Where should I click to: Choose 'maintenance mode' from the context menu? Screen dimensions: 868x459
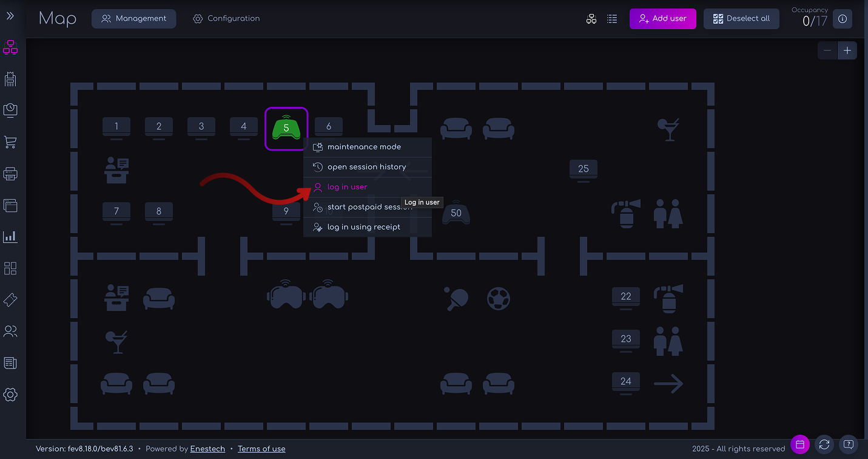(363, 146)
